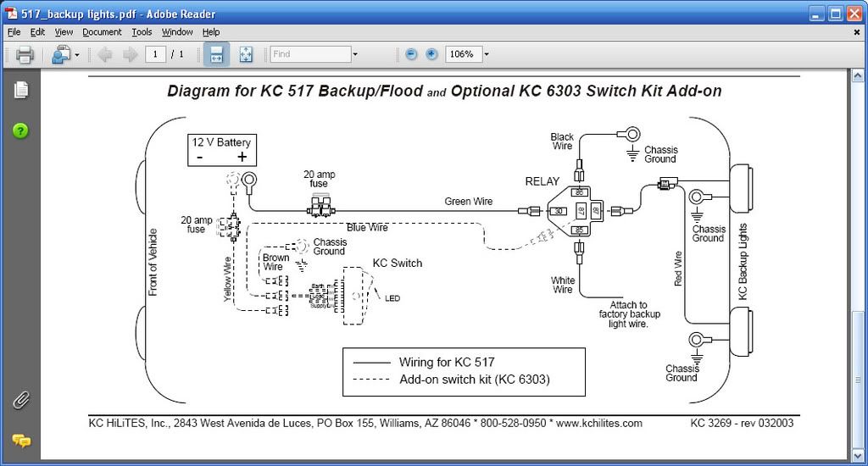868x466 pixels.
Task: Click the '12 V Battery' label
Action: (x=221, y=142)
